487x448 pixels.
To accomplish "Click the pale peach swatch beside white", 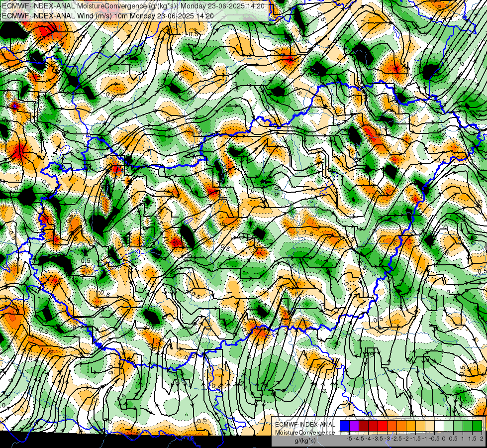I will (x=430, y=426).
